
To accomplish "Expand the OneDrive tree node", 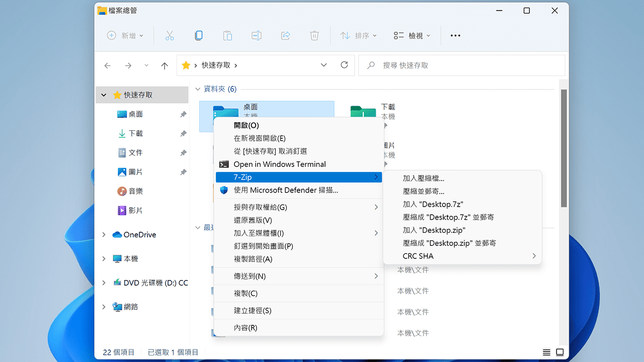I will pyautogui.click(x=104, y=235).
